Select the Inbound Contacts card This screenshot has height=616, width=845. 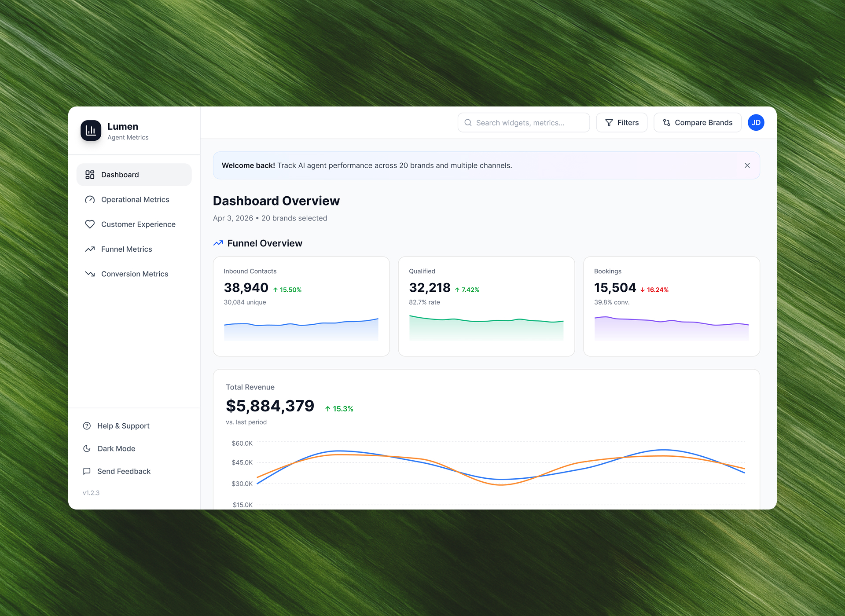(x=301, y=306)
